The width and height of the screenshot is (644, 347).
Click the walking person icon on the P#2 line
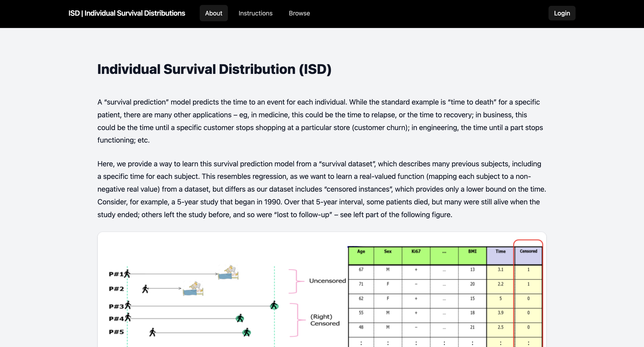145,289
